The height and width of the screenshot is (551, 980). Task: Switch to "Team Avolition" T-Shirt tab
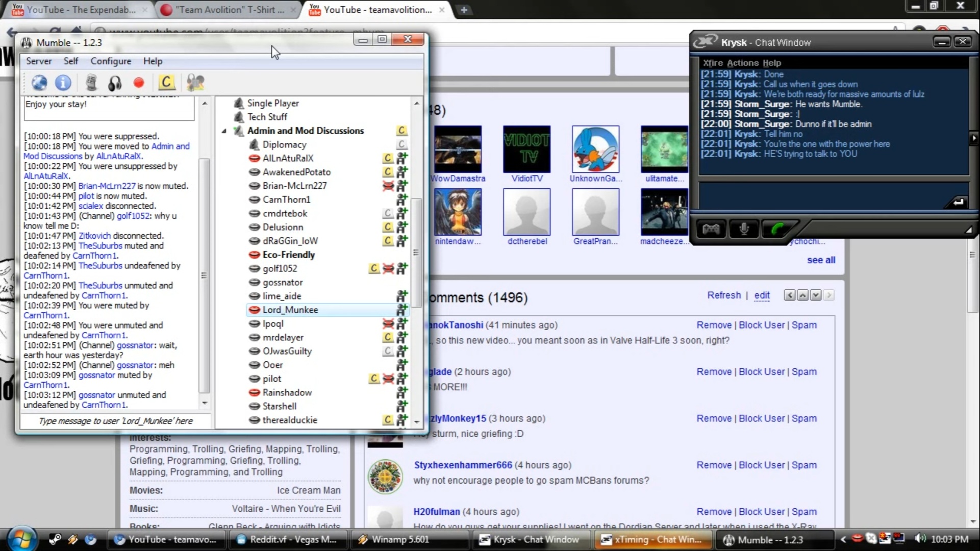coord(230,10)
